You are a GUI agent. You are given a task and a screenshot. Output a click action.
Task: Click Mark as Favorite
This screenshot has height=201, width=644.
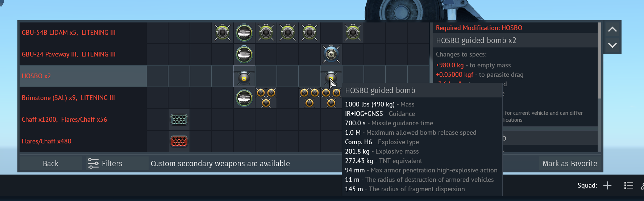point(570,164)
